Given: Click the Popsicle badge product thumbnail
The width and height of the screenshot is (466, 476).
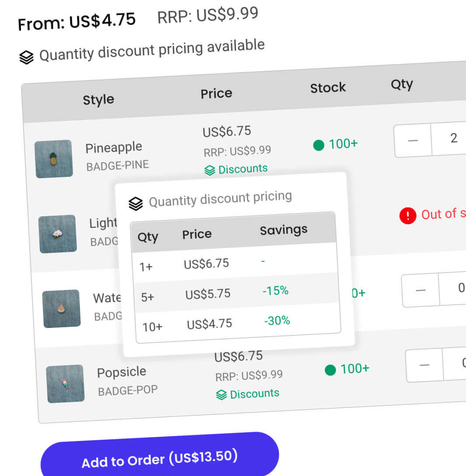Looking at the screenshot, I should (x=65, y=383).
